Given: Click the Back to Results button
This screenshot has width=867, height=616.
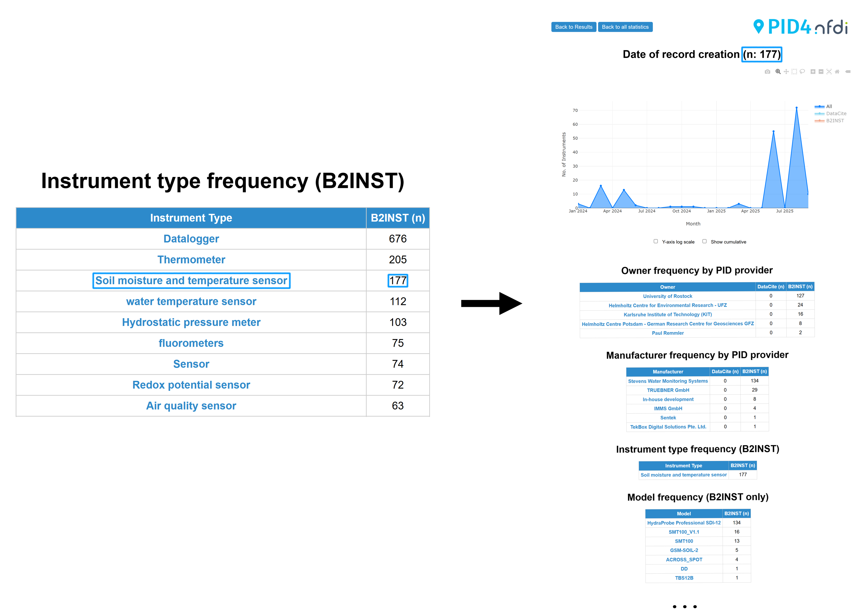Looking at the screenshot, I should coord(574,27).
